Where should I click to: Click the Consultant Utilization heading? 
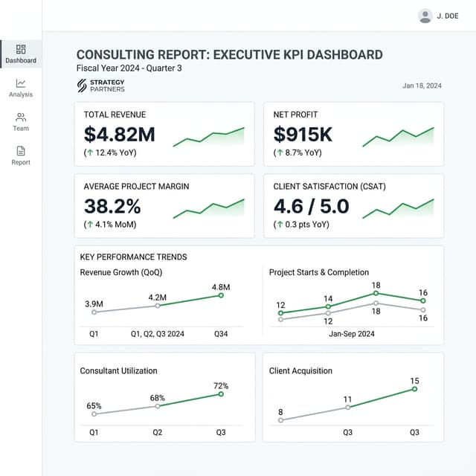(118, 370)
